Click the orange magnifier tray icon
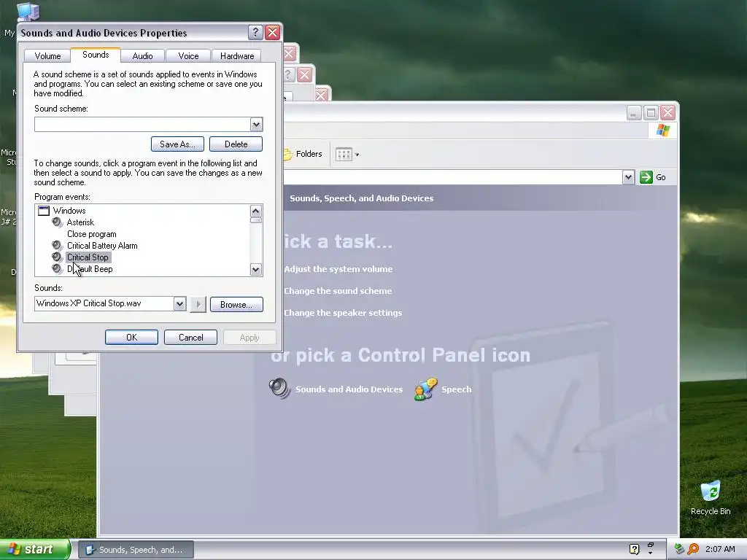The image size is (747, 560). coord(693,549)
